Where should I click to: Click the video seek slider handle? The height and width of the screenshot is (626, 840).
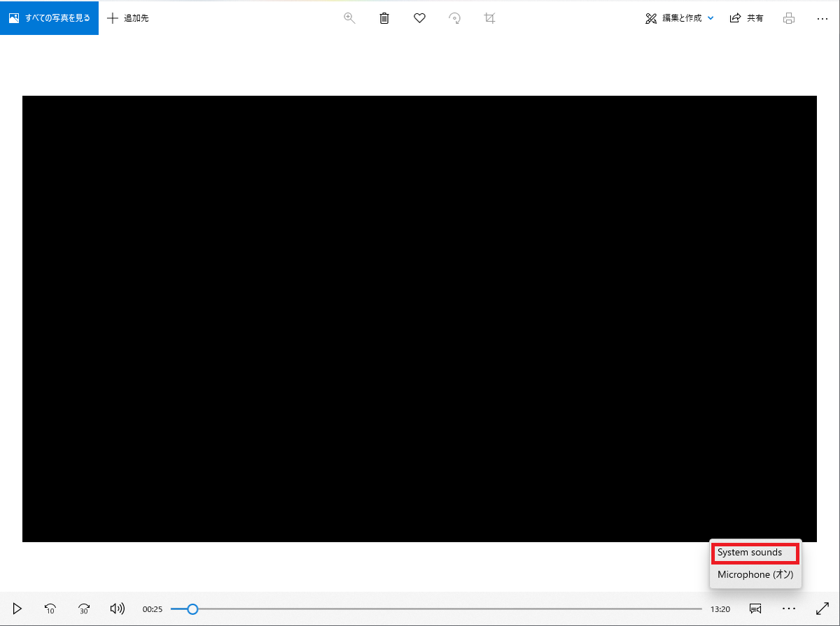(x=192, y=609)
